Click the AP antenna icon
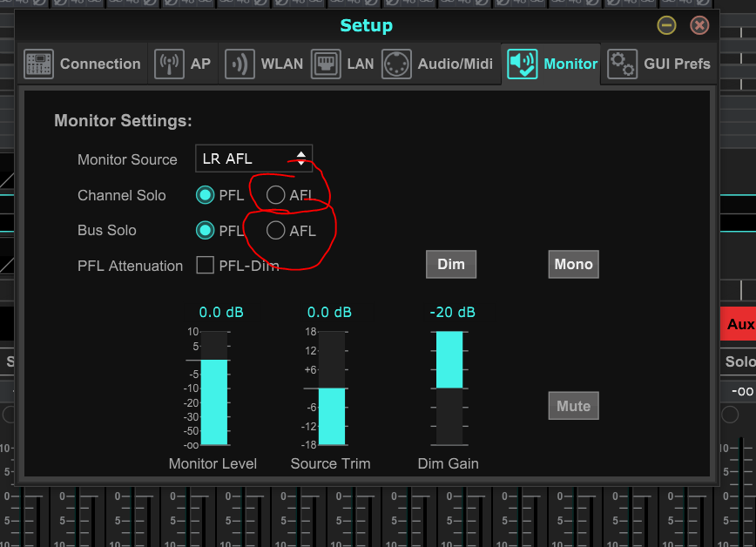The height and width of the screenshot is (547, 756). point(169,64)
